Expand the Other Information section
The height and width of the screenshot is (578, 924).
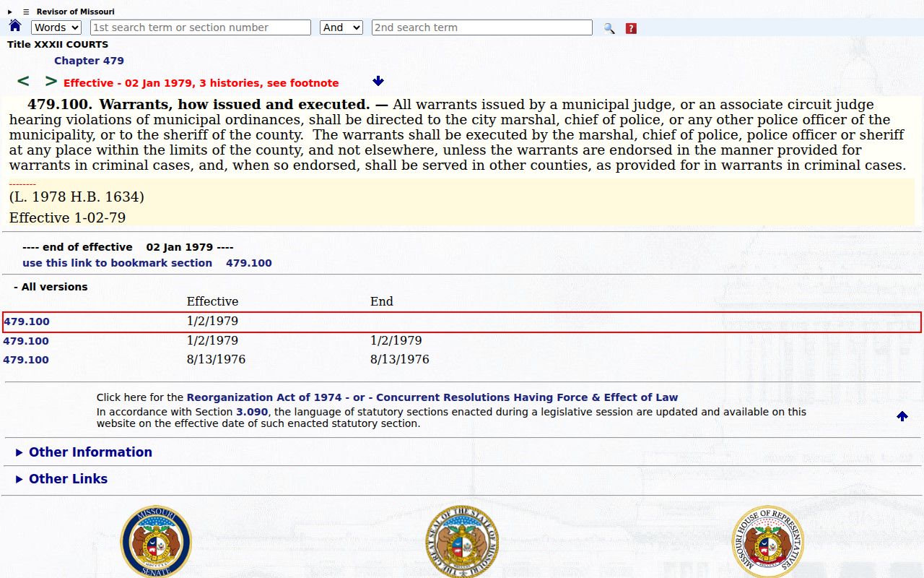84,452
